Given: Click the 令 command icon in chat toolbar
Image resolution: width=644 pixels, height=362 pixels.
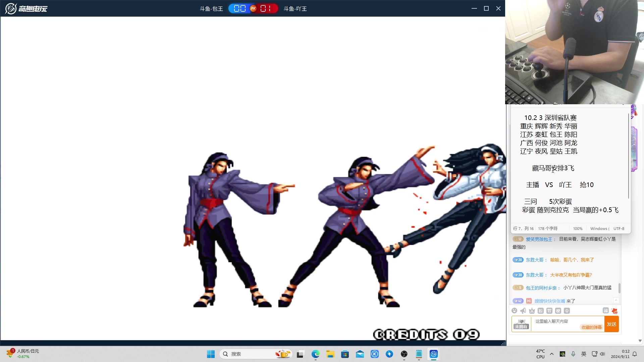Looking at the screenshot, I should [567, 311].
